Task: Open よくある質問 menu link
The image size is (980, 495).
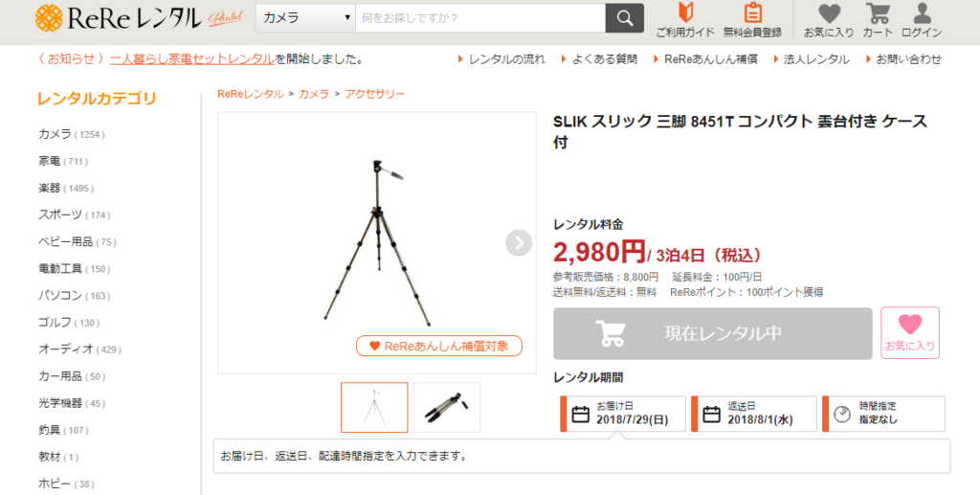Action: (599, 59)
